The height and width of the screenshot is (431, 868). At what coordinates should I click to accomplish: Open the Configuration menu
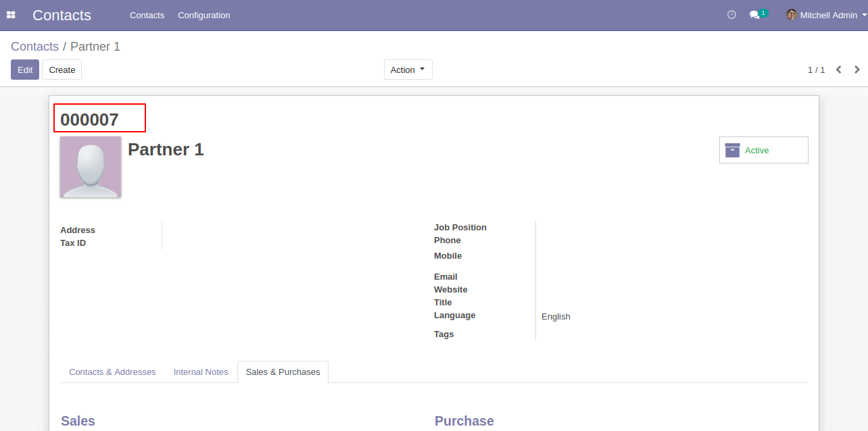pos(204,15)
